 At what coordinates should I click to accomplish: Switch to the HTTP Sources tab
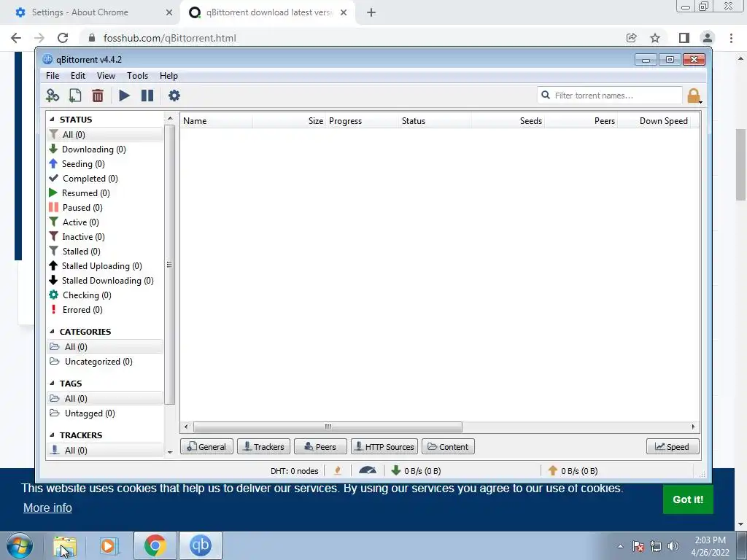[384, 447]
